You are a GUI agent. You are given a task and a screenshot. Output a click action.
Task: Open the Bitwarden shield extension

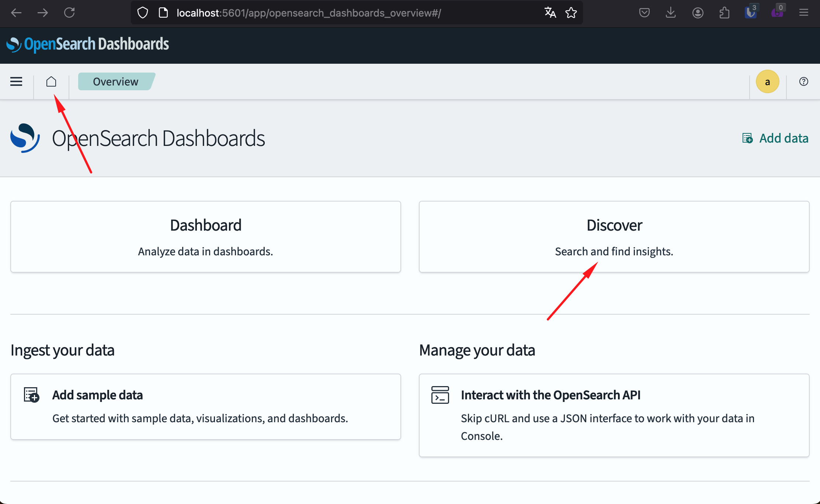[x=750, y=12]
